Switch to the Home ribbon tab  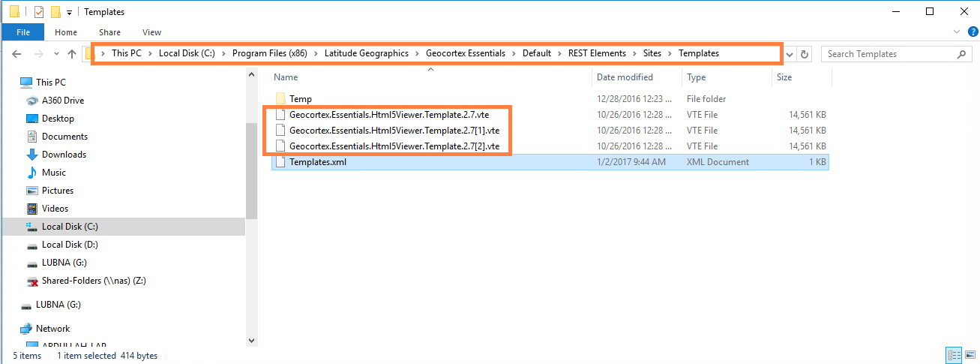(66, 32)
